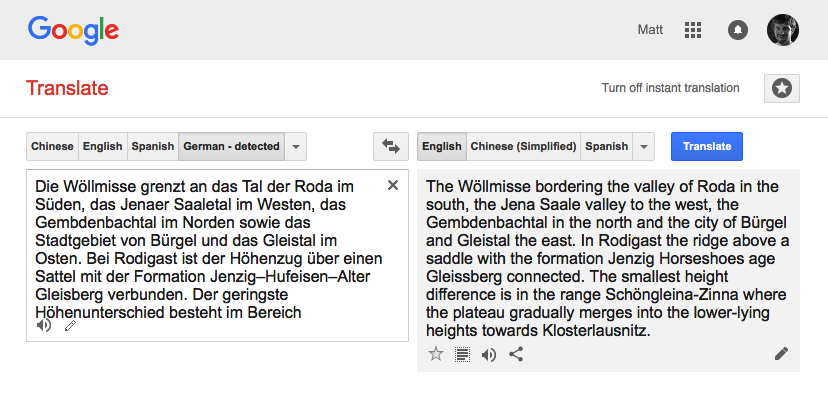Image resolution: width=828 pixels, height=404 pixels.
Task: Suggest an edit with pencil icon
Action: [781, 353]
